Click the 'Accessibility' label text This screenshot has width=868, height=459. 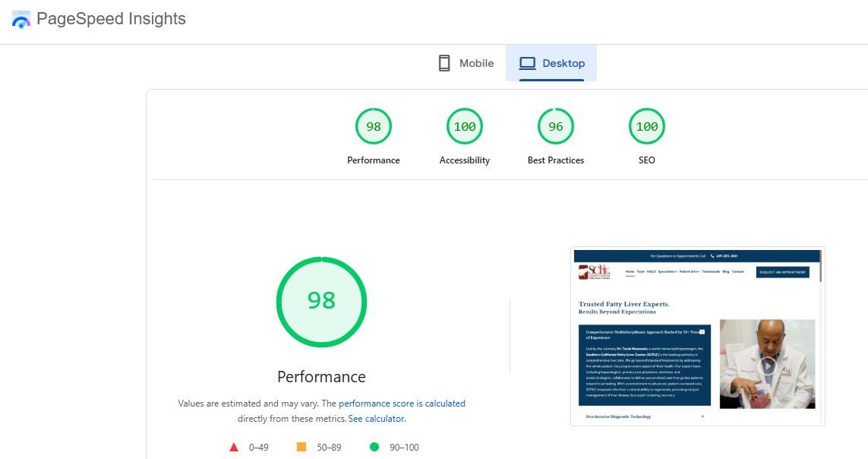coord(465,160)
